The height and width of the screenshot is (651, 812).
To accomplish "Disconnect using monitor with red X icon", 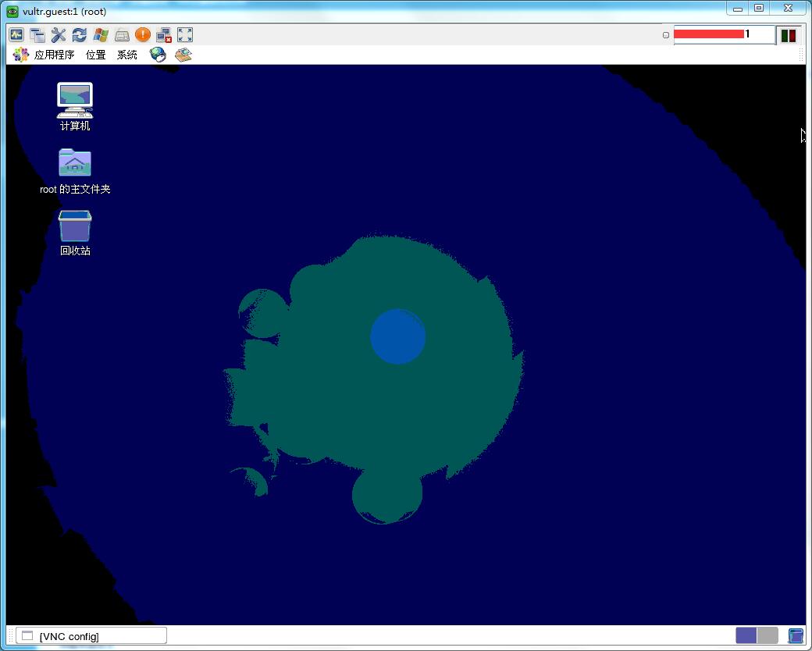I will 164,34.
